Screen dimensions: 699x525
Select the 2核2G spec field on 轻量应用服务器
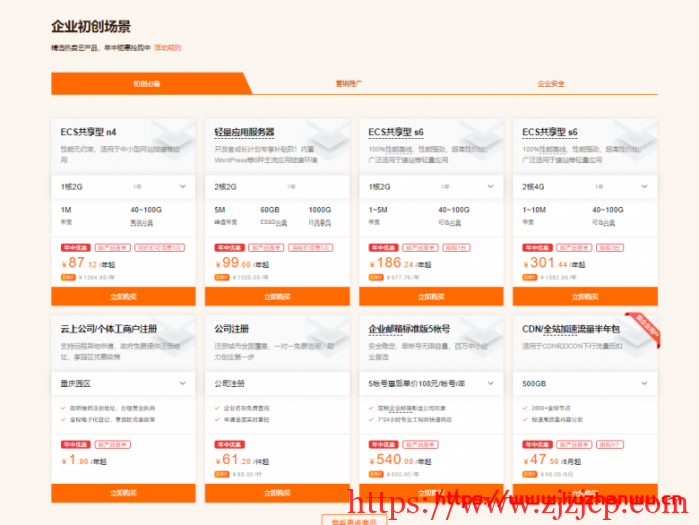pyautogui.click(x=277, y=187)
